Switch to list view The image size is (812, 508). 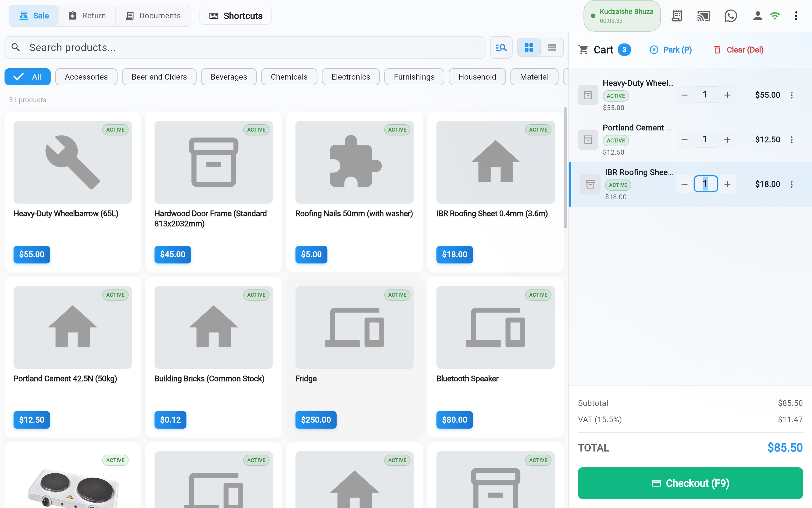click(552, 47)
